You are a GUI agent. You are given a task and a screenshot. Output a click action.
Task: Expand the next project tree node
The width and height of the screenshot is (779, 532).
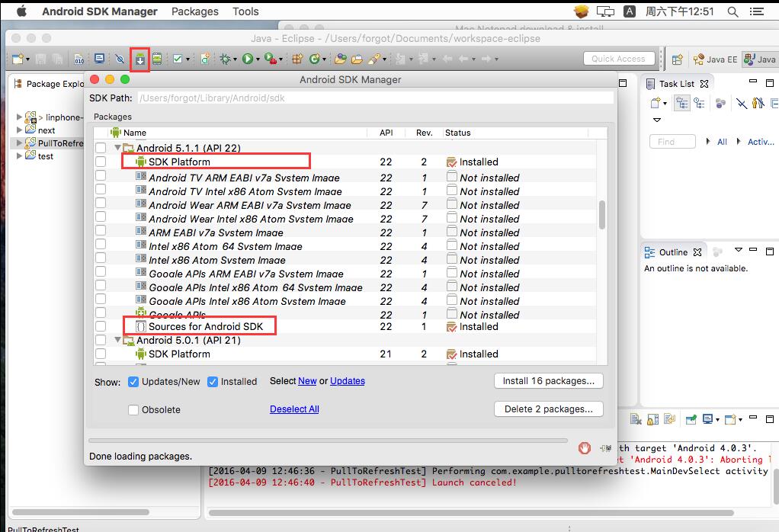point(19,130)
